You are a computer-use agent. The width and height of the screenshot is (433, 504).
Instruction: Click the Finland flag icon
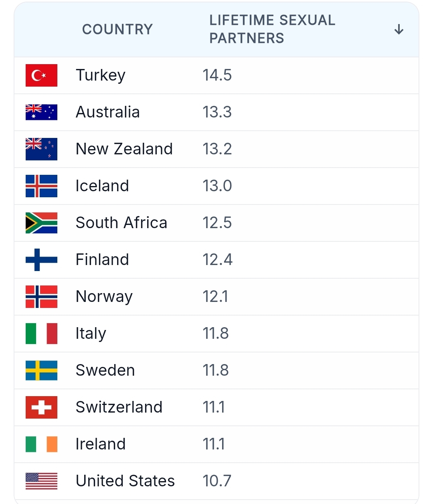41,260
